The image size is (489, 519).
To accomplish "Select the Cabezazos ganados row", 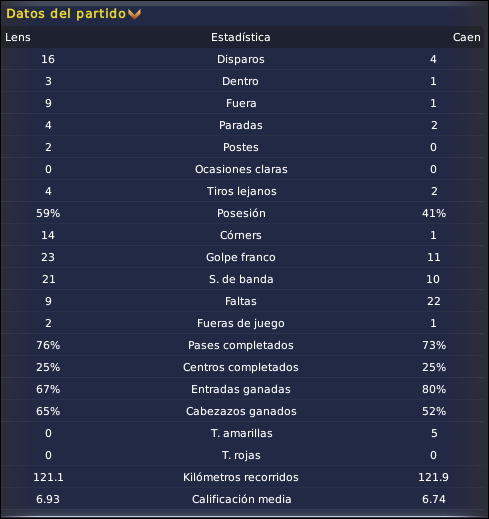I will (242, 411).
